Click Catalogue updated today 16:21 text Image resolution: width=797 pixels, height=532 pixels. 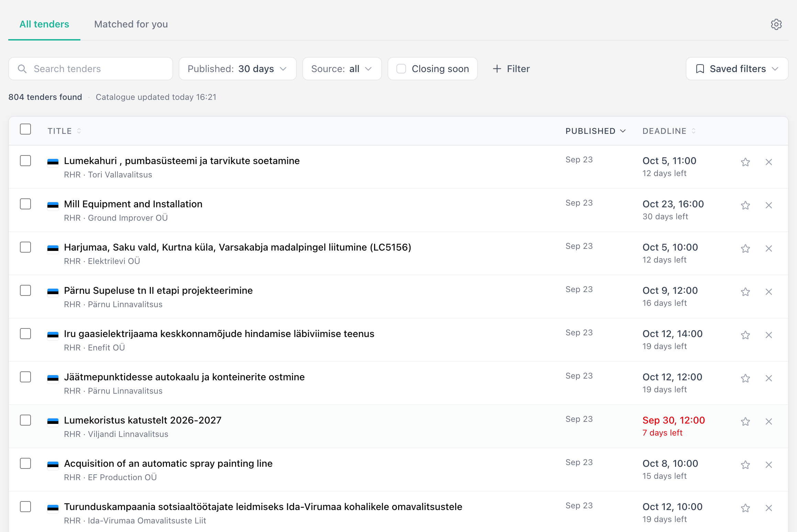pos(156,97)
